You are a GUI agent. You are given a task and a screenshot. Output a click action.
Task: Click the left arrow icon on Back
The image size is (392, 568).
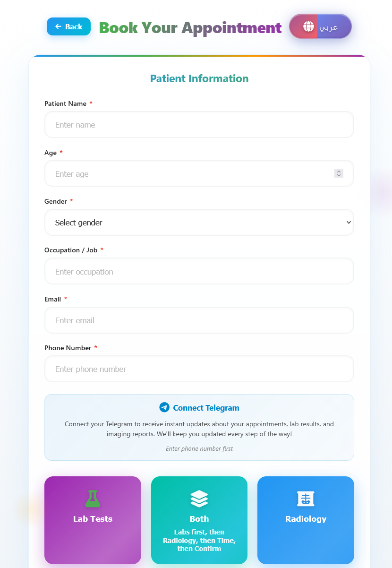tap(58, 26)
